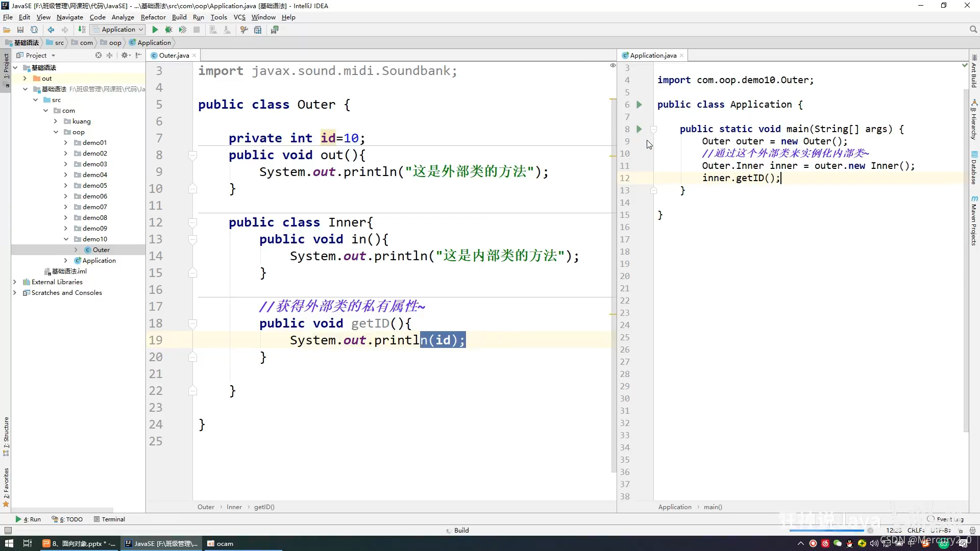Collapse the oop package

coord(56,132)
